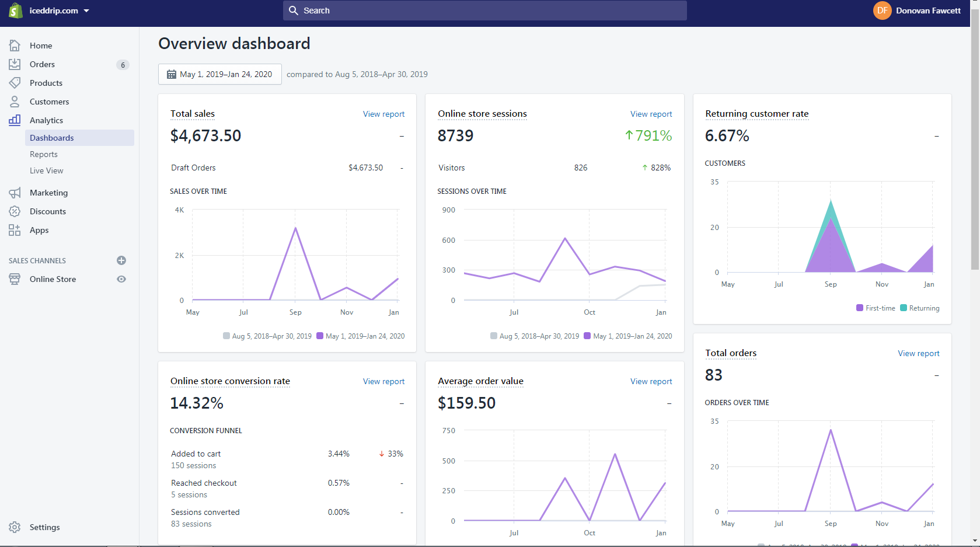Open Products section

pyautogui.click(x=46, y=83)
